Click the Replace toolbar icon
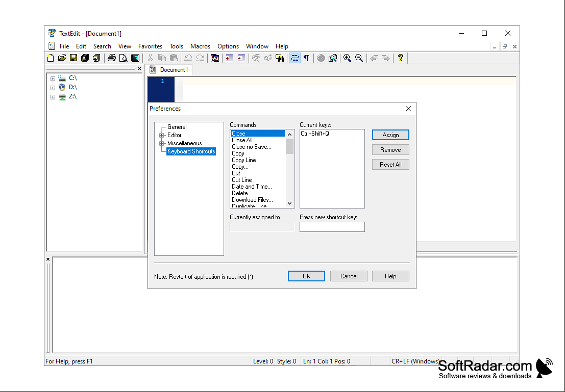565x392 pixels. (268, 58)
